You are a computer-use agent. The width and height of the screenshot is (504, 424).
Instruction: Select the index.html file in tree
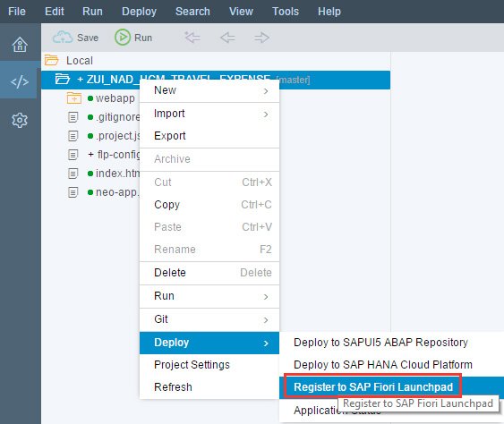pos(117,174)
